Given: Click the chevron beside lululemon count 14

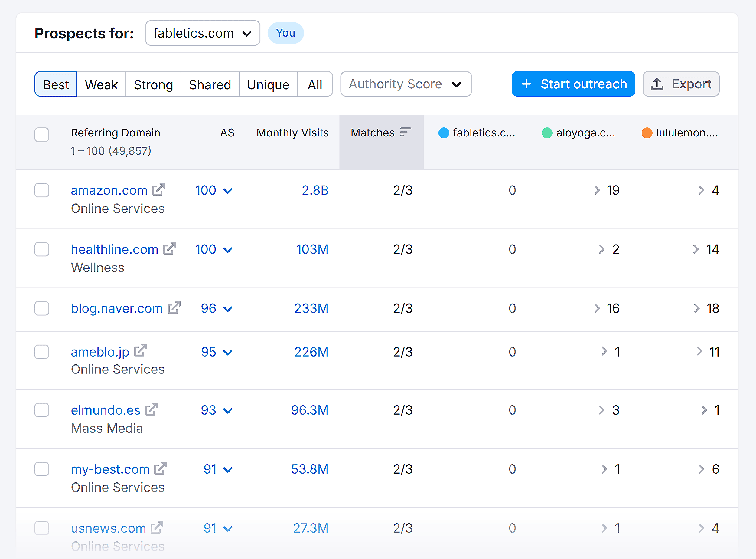Looking at the screenshot, I should 696,249.
